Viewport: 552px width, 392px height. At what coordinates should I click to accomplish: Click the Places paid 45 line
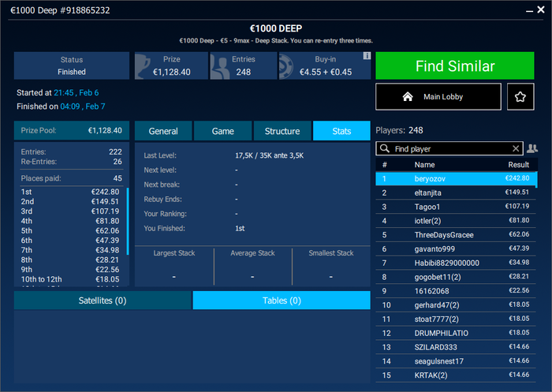pos(71,178)
